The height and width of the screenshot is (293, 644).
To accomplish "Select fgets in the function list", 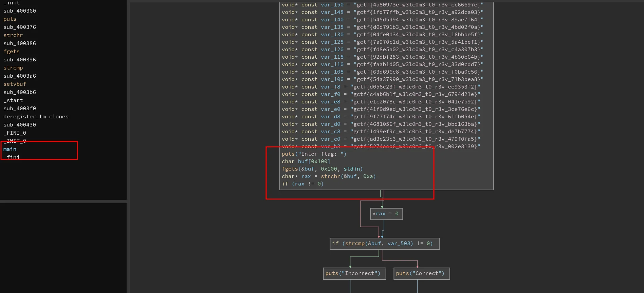I will pos(12,52).
